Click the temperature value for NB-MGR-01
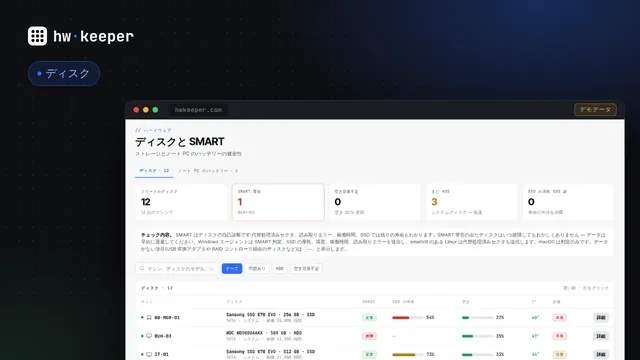 click(x=535, y=318)
